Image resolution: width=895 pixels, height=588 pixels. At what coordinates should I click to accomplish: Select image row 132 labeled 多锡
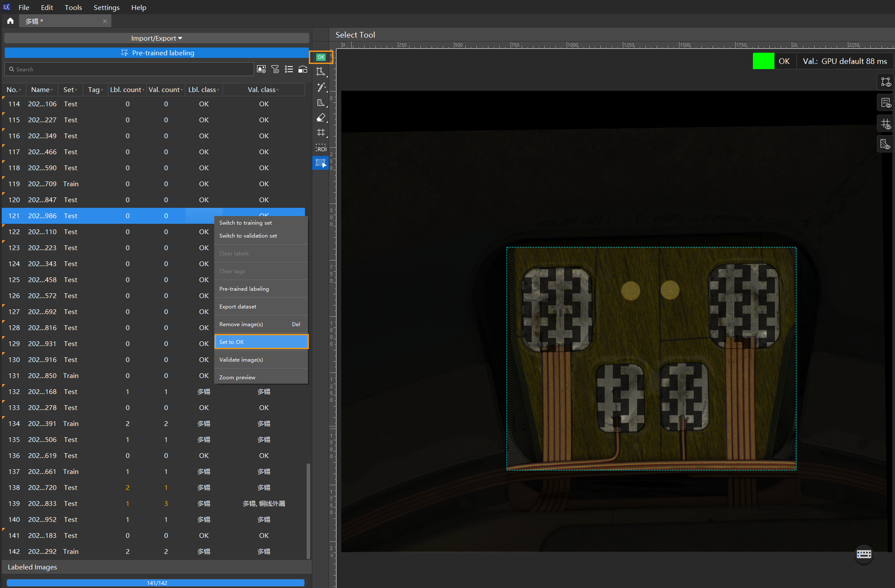tap(153, 392)
